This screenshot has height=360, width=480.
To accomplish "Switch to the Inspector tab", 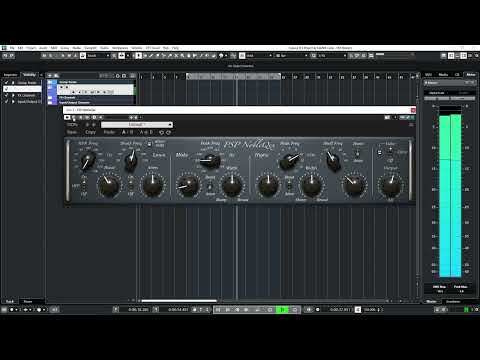I will (x=10, y=75).
